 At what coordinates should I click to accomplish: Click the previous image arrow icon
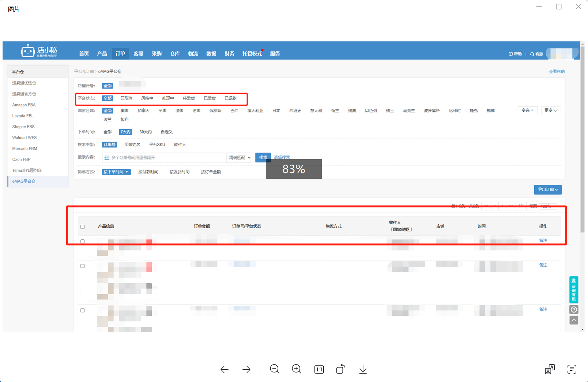tap(225, 370)
